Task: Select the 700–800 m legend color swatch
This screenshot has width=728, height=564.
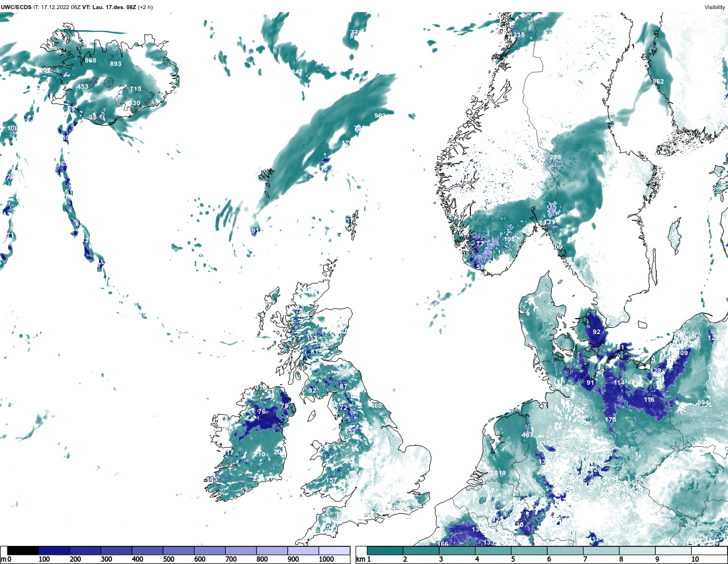Action: tap(241, 551)
